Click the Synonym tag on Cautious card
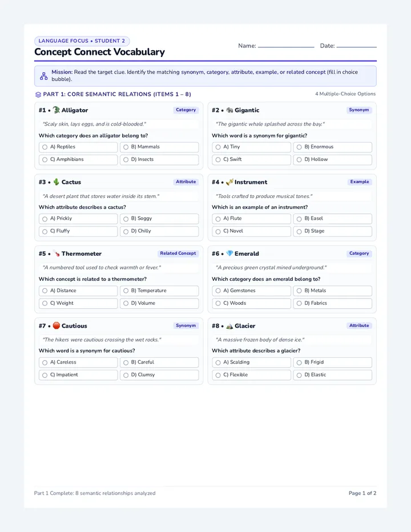 (186, 325)
